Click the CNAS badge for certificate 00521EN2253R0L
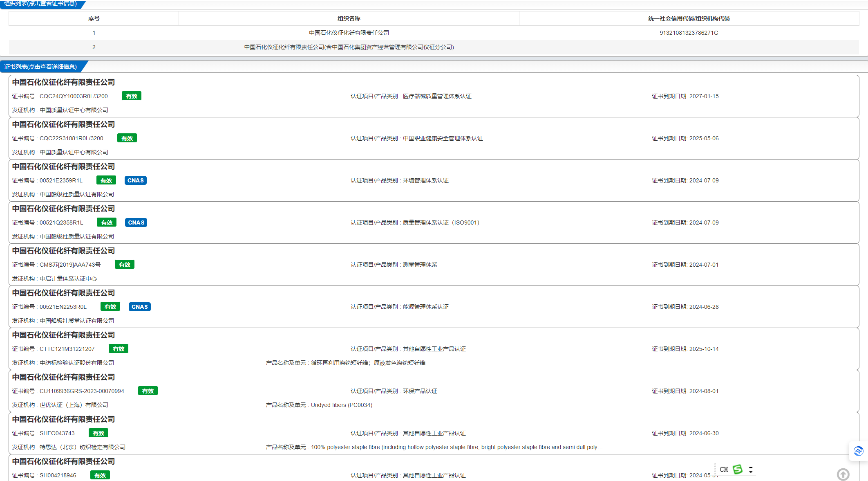The image size is (868, 481). coord(140,307)
